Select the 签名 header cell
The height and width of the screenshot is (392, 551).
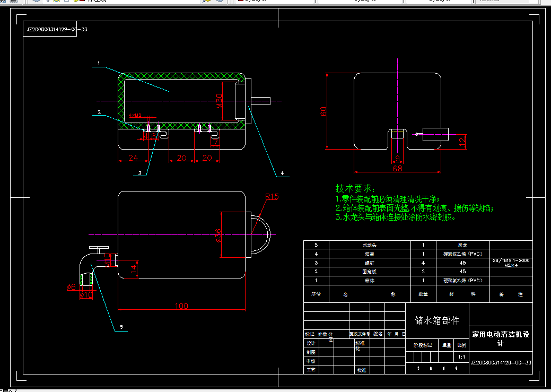(378, 334)
